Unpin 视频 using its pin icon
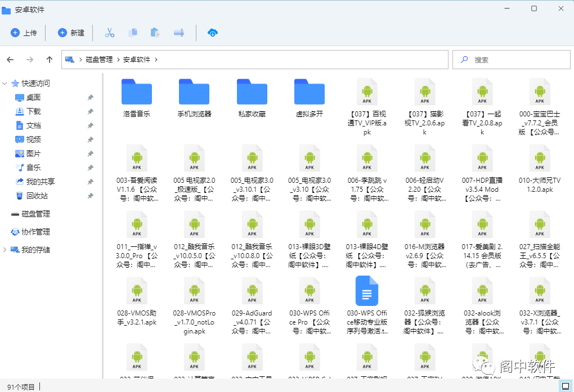 coord(91,139)
